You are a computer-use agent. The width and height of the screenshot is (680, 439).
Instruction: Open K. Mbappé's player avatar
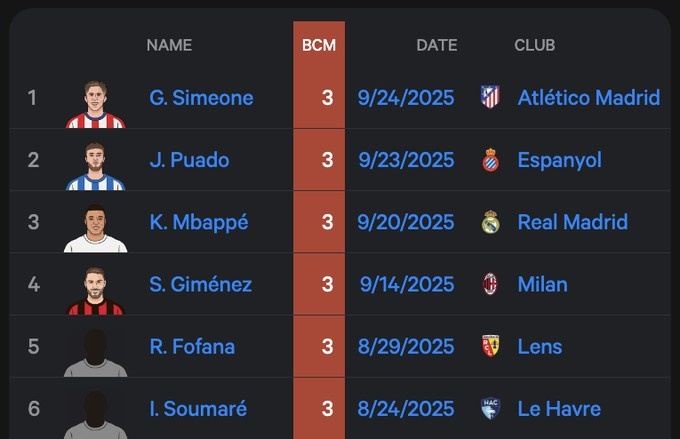(96, 228)
